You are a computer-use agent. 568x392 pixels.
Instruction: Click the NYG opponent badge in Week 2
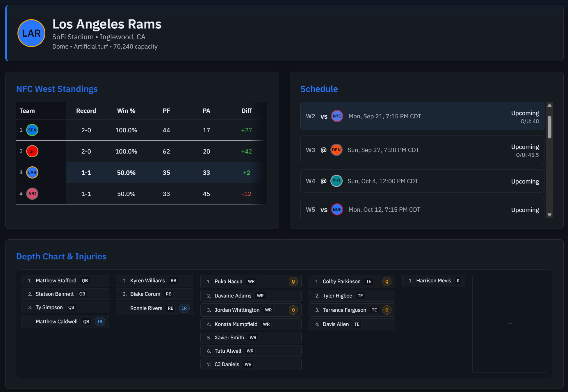pyautogui.click(x=337, y=116)
